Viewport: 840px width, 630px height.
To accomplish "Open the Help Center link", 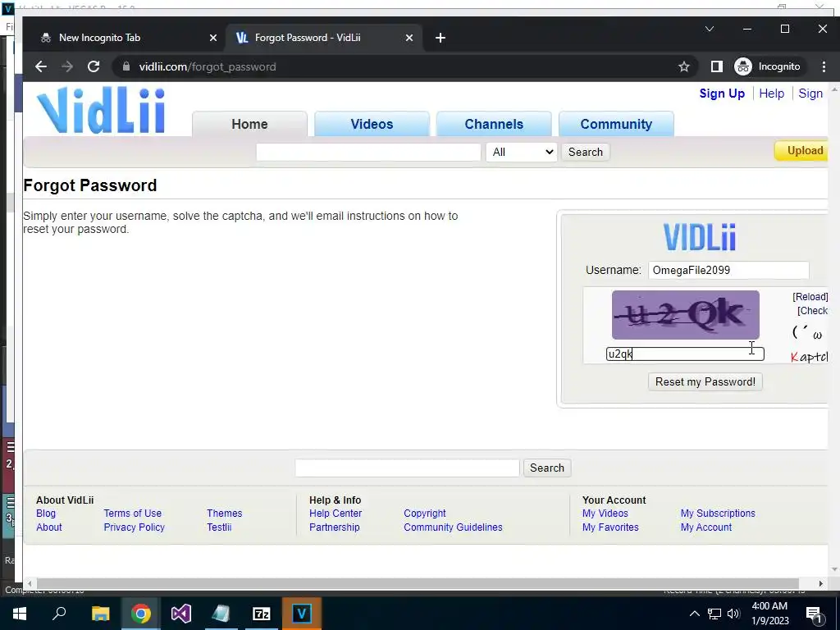I will coord(336,514).
